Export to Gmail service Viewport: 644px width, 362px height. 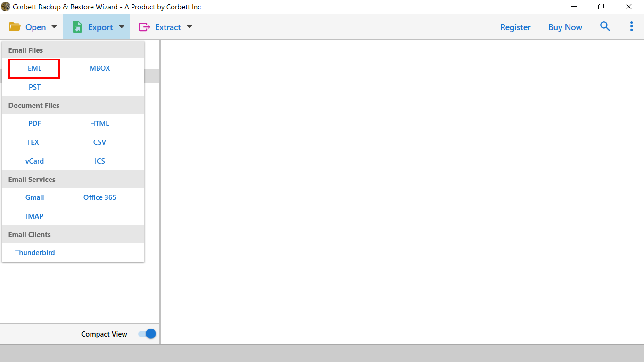tap(35, 197)
